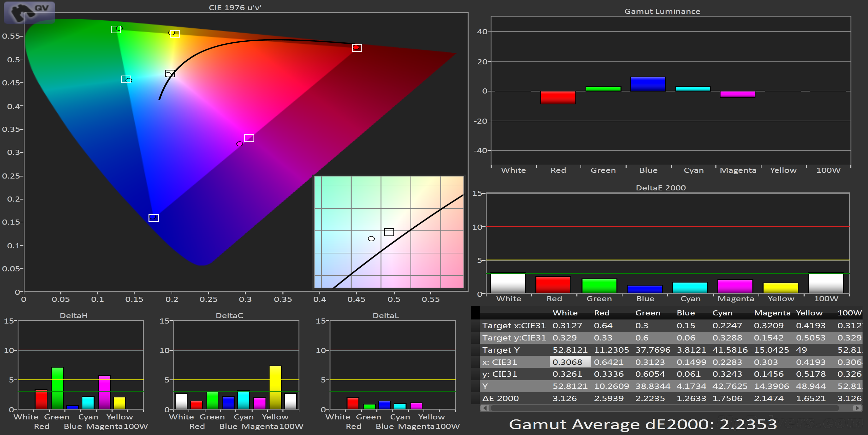Click the Blue ΔE 2000 value 1.2633
This screenshot has height=435, width=868.
pos(691,398)
